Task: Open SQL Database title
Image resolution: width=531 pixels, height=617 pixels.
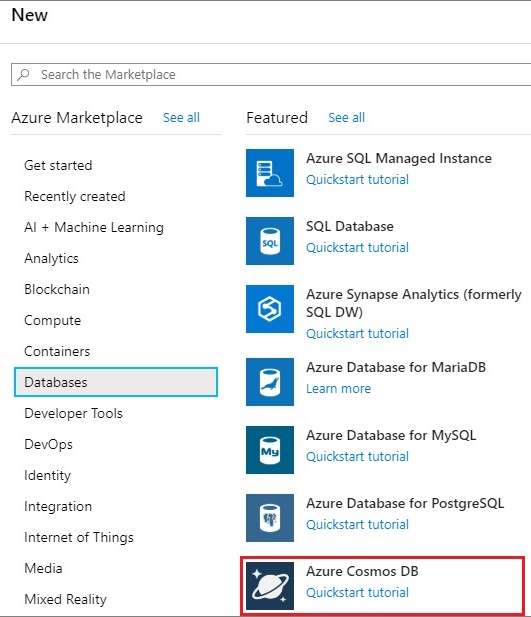Action: click(x=350, y=226)
